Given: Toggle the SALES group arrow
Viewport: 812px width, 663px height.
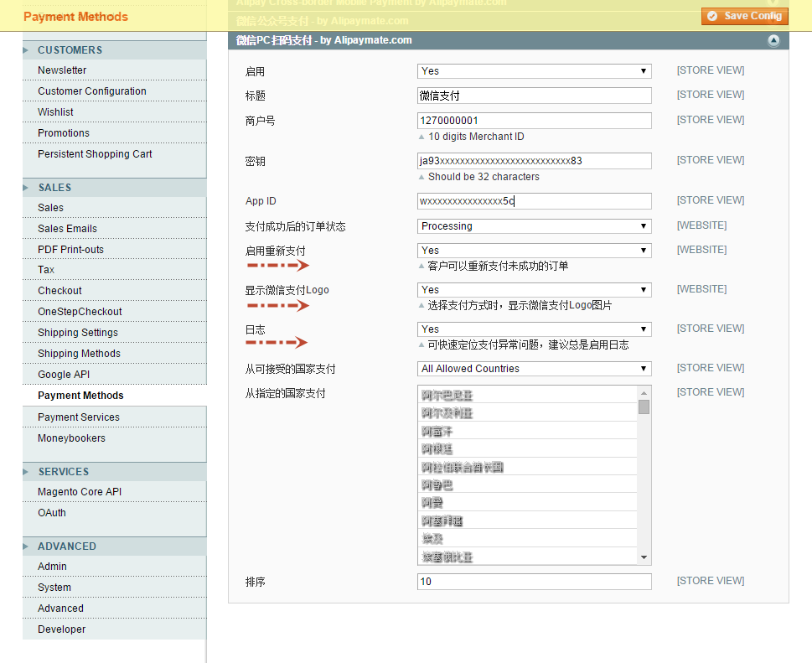Looking at the screenshot, I should (x=25, y=188).
